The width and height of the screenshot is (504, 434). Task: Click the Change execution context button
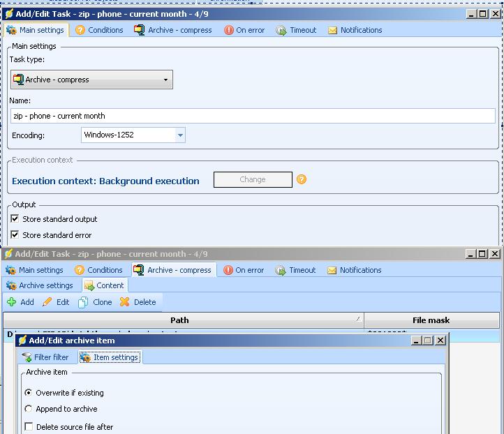[x=252, y=179]
